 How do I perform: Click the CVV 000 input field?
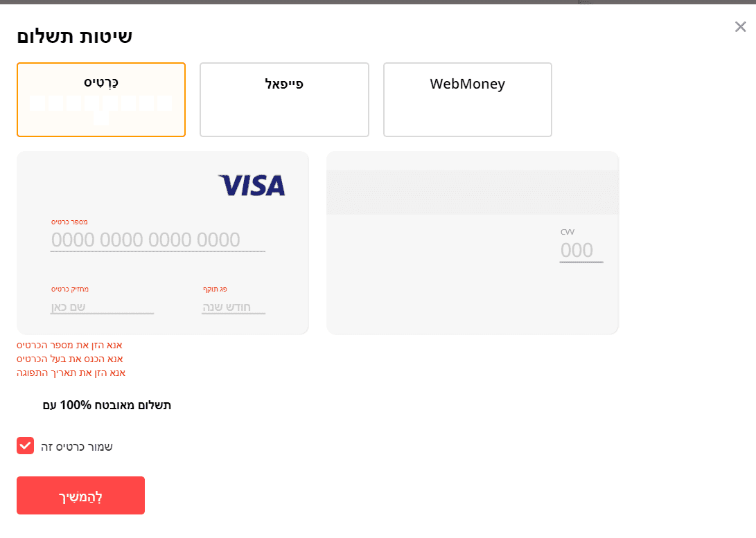click(x=581, y=251)
